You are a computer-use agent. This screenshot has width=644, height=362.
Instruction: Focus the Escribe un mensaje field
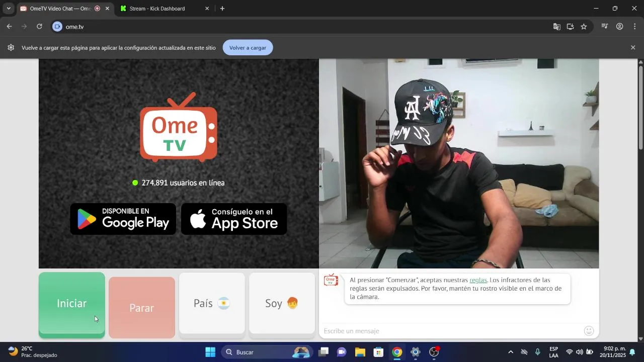click(450, 331)
